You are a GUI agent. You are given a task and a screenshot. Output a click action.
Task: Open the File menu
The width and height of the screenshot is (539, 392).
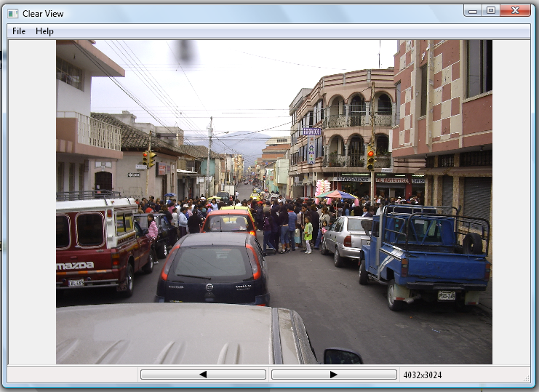point(19,31)
